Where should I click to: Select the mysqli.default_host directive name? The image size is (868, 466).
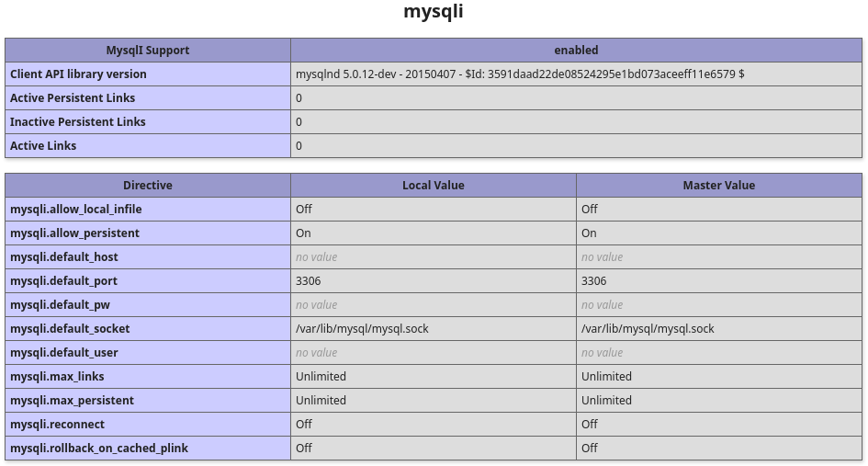coord(64,257)
